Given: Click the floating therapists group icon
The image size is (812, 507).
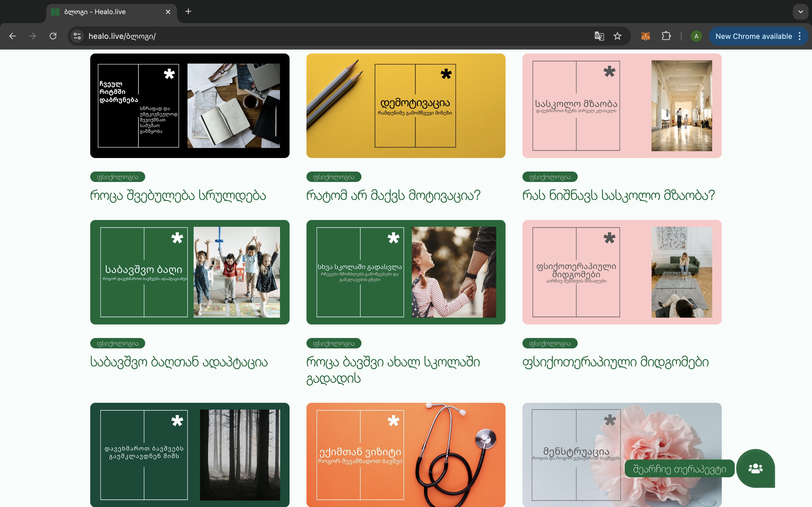Looking at the screenshot, I should (x=755, y=468).
